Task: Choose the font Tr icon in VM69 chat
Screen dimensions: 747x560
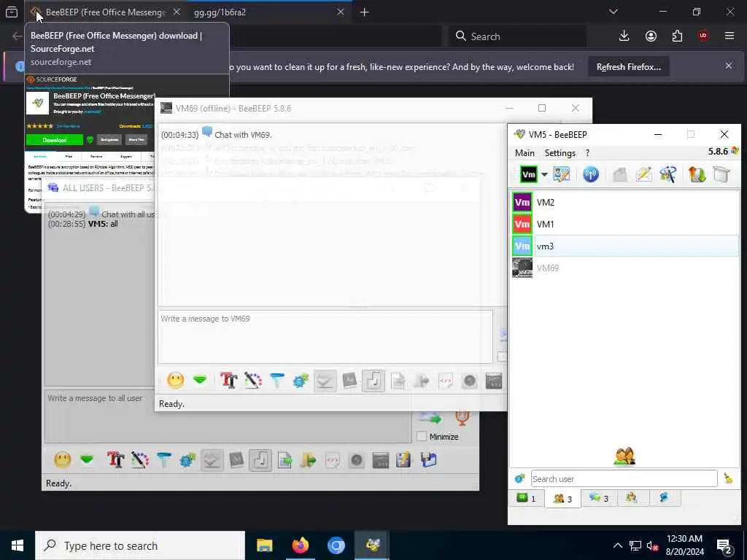Action: (228, 381)
